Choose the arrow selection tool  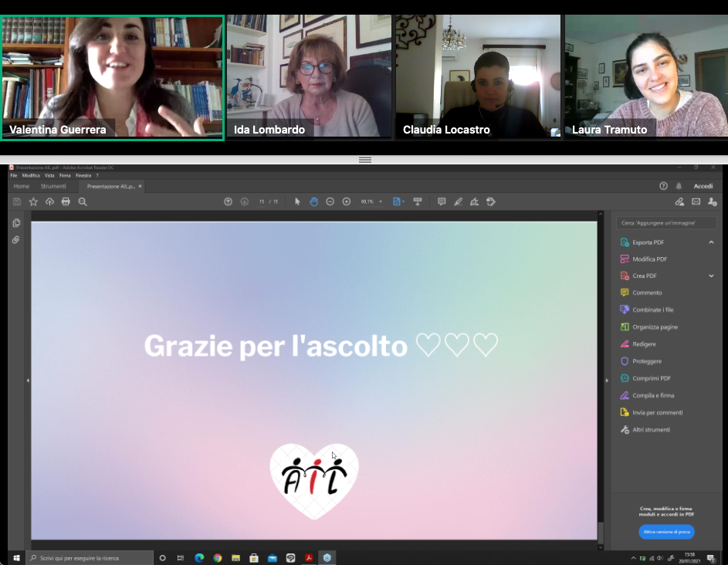[297, 201]
